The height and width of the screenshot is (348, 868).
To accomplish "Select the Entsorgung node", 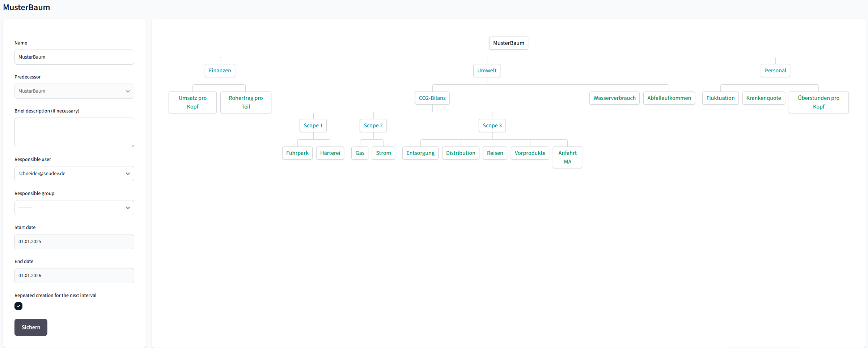I will [420, 153].
